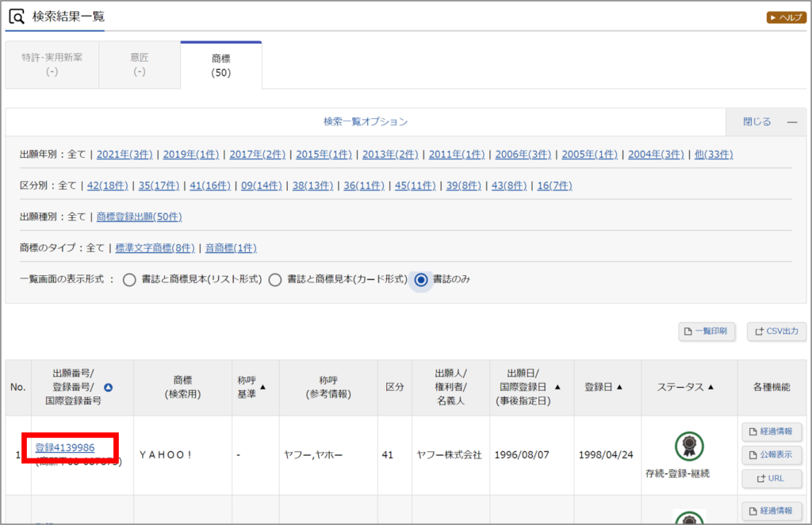Filter by 2017年(2件)
This screenshot has height=525, width=812.
pyautogui.click(x=258, y=155)
